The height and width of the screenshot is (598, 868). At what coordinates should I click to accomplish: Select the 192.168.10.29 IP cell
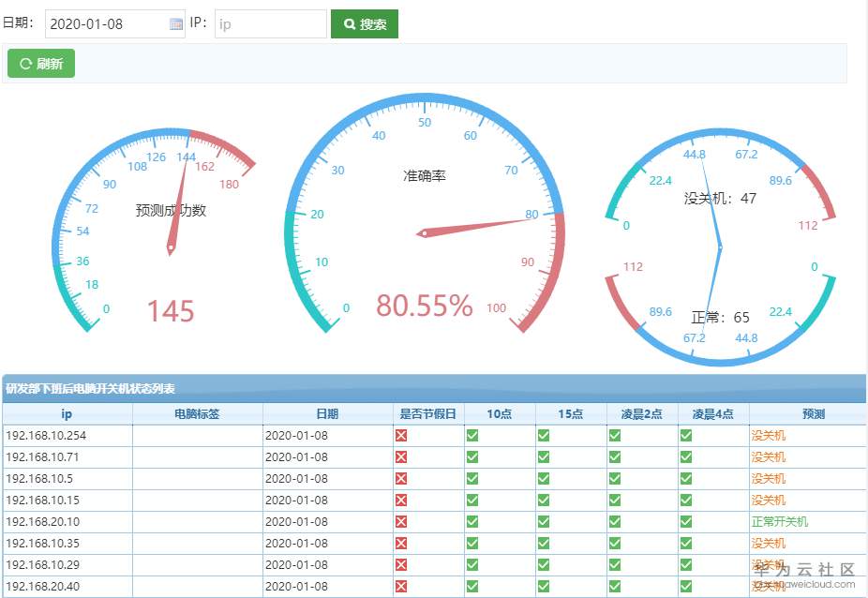pyautogui.click(x=67, y=565)
